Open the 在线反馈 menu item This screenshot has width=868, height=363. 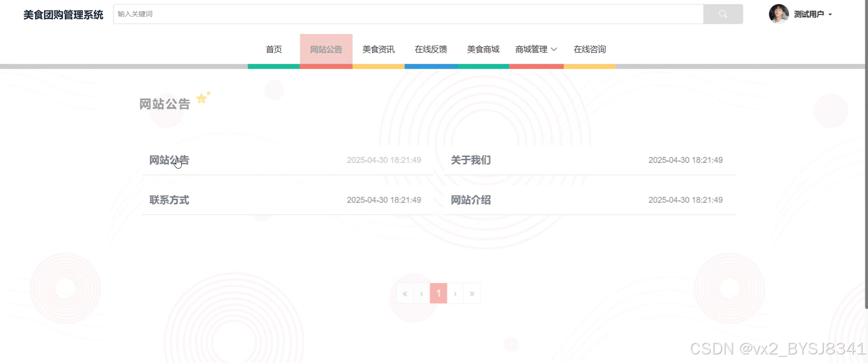[x=431, y=49]
